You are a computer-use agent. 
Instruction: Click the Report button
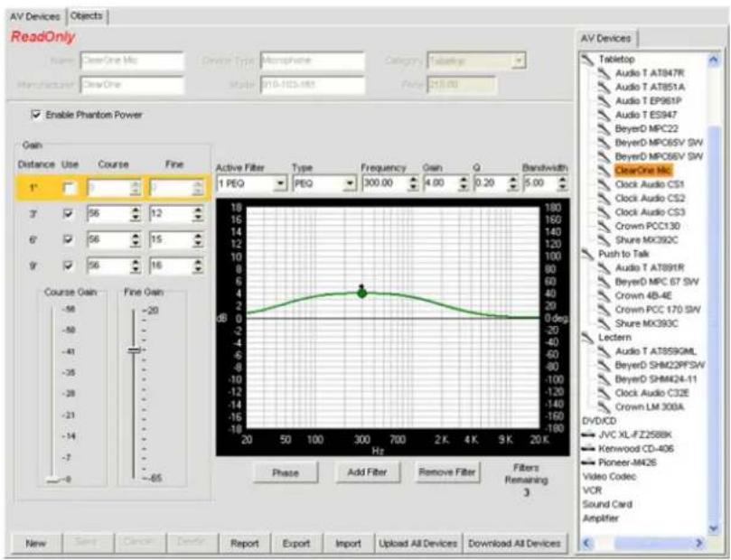point(245,543)
